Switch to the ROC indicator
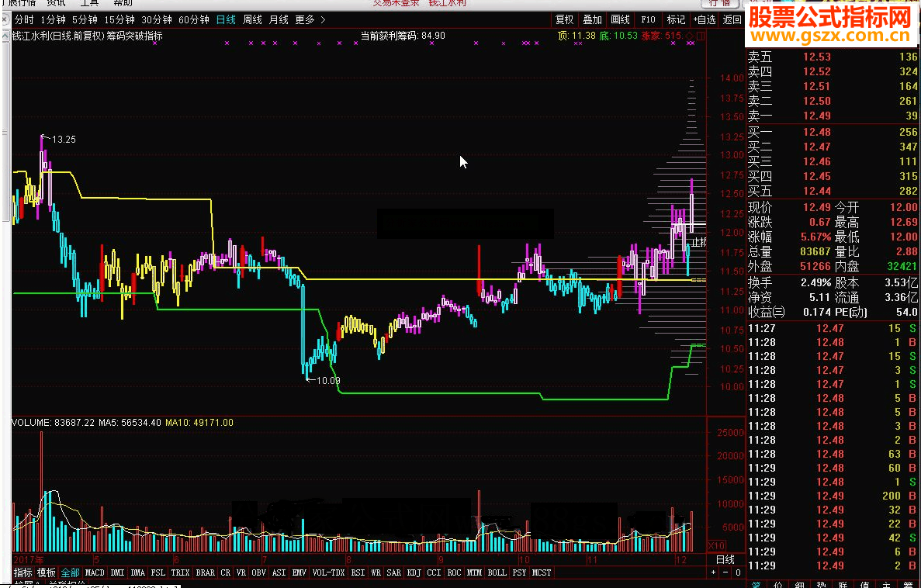 pos(454,572)
